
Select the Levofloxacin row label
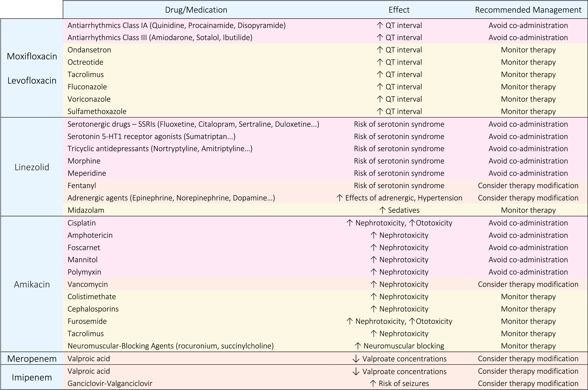32,81
